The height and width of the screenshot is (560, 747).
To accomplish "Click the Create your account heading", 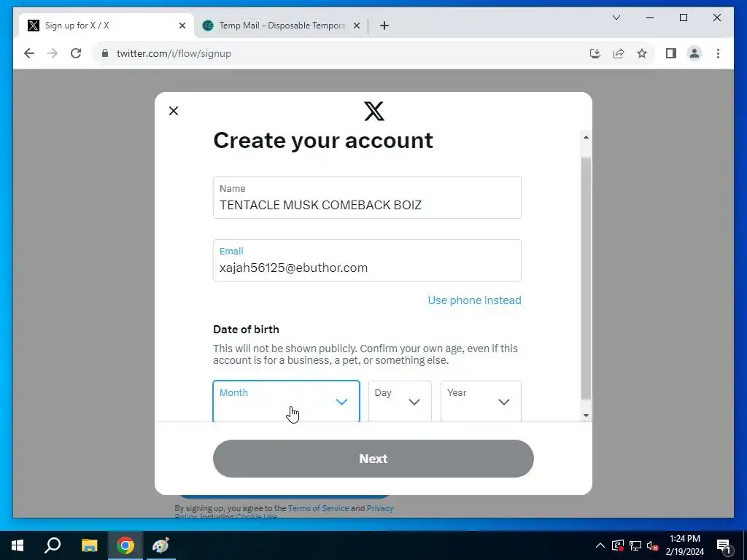I will 323,141.
